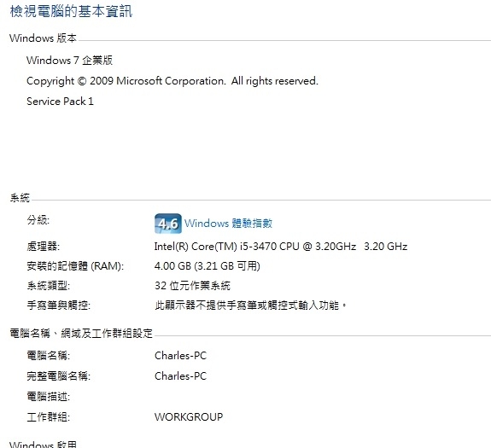The height and width of the screenshot is (448, 491).
Task: Click the 4.6 experience index score badge
Action: point(168,224)
